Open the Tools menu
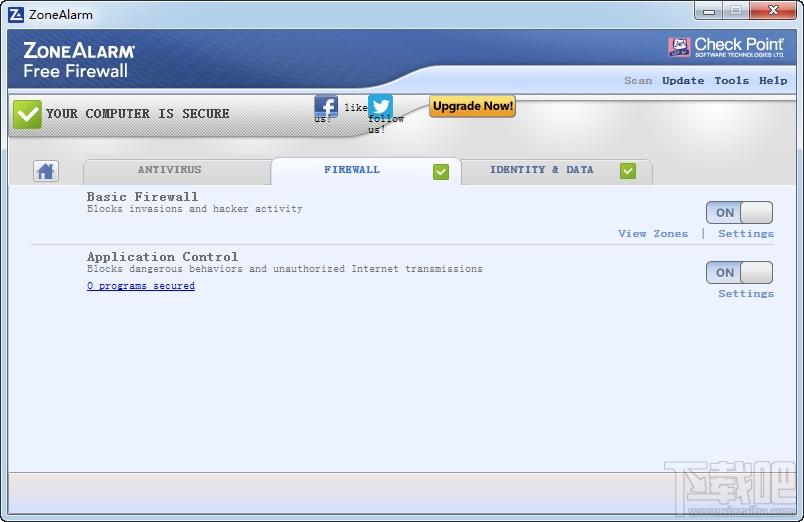This screenshot has height=522, width=804. pos(731,81)
